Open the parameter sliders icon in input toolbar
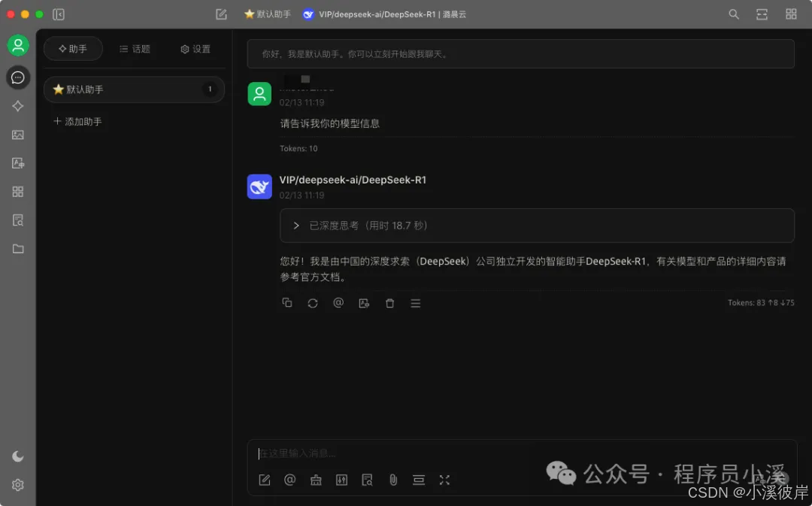Image resolution: width=812 pixels, height=506 pixels. 342,480
